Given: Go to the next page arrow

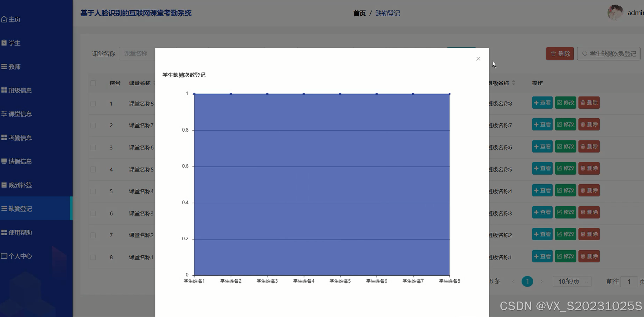Looking at the screenshot, I should 542,281.
